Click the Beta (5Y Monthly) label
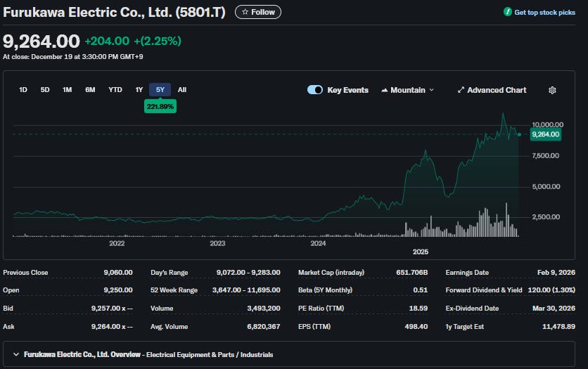This screenshot has height=369, width=588. [x=325, y=290]
